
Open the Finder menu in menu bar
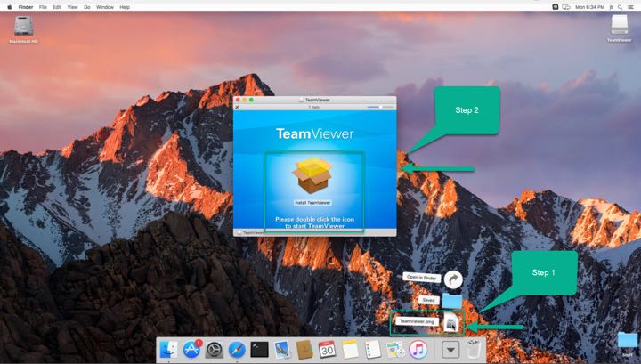26,7
